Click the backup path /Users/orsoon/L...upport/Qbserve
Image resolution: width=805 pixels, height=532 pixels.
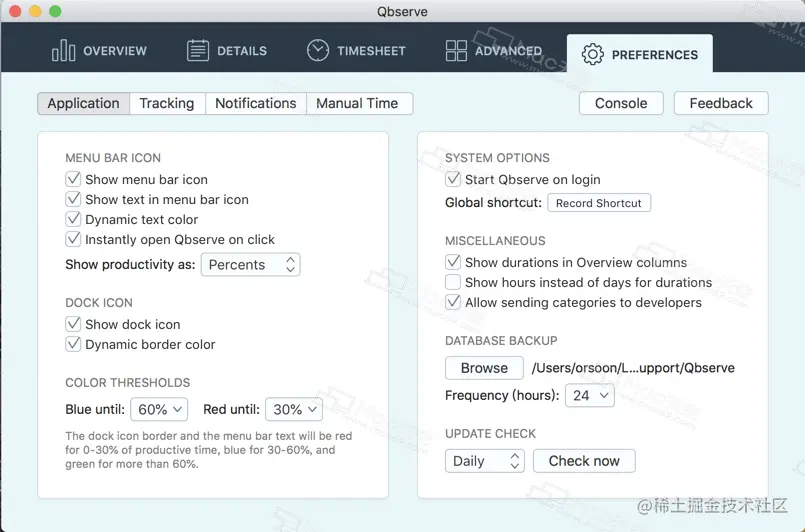(633, 368)
